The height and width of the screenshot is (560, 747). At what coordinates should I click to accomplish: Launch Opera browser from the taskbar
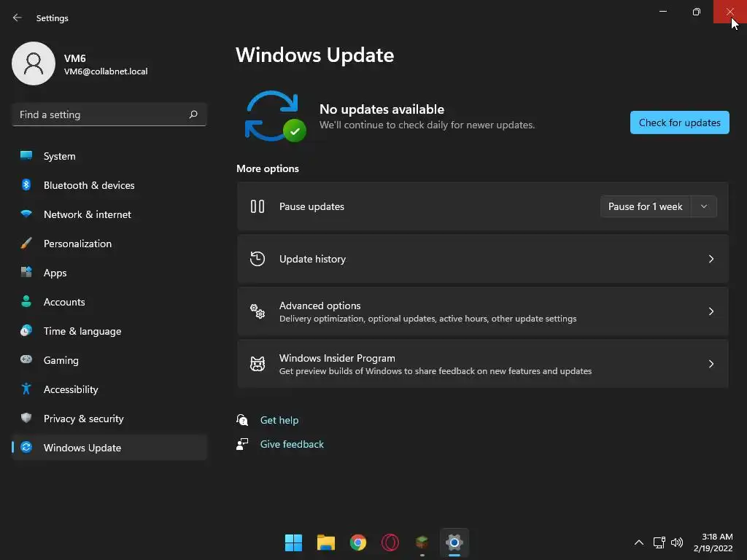click(390, 542)
